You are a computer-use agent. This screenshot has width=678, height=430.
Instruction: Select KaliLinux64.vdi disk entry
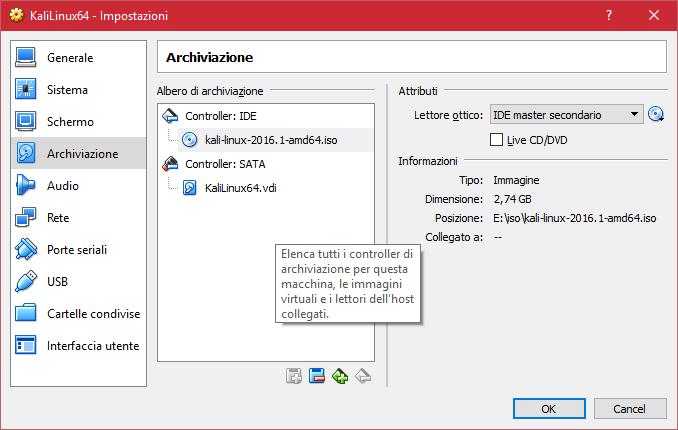pos(241,188)
